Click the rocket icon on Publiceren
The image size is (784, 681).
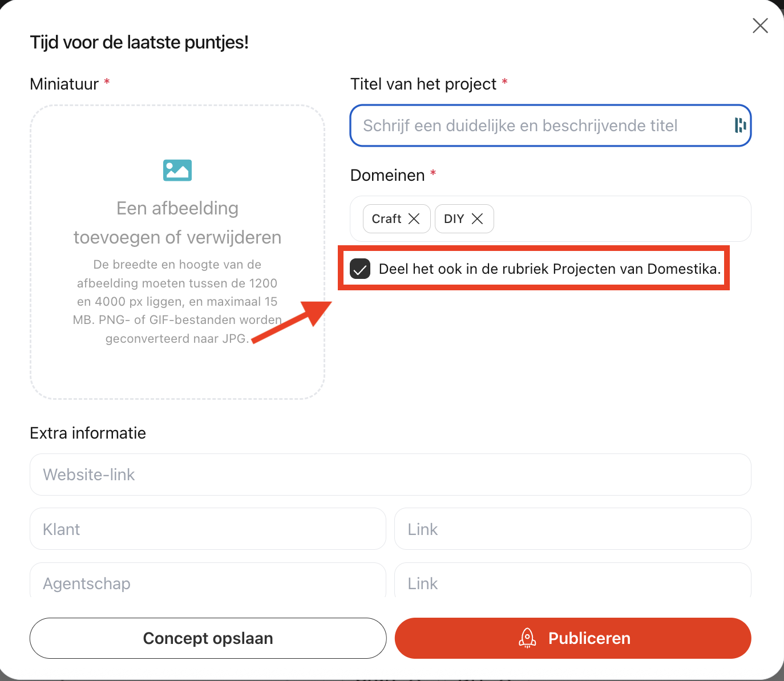(527, 638)
